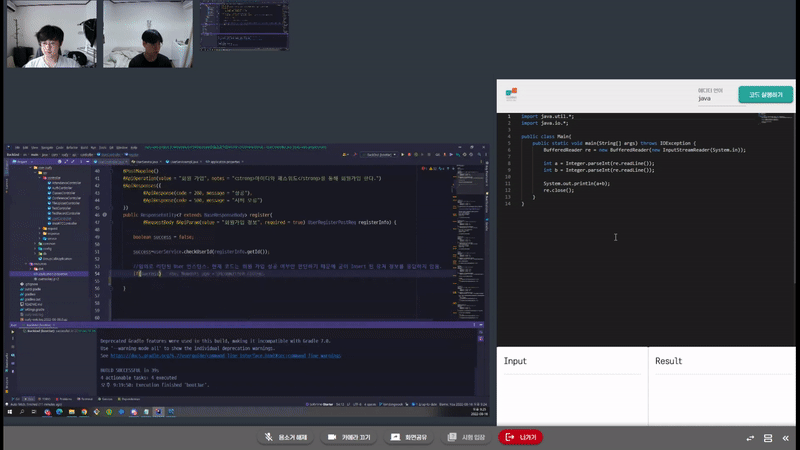
Task: Click the rerun icon in the Run panel
Action: click(x=13, y=332)
